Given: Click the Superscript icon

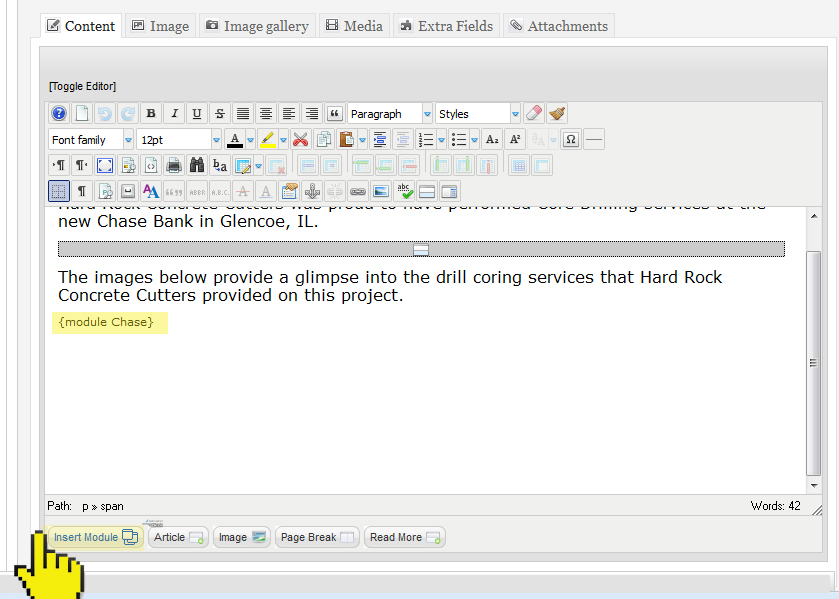Looking at the screenshot, I should (x=515, y=140).
